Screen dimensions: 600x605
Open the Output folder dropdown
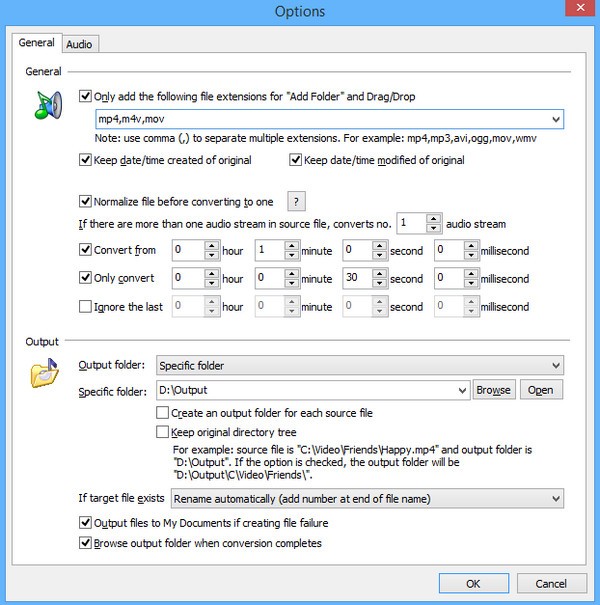pos(556,366)
